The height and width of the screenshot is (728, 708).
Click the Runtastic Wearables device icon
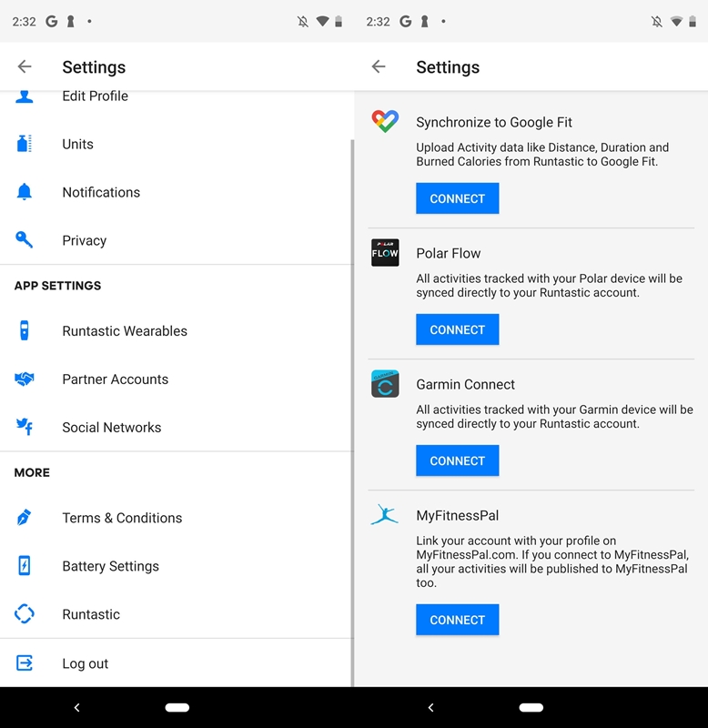point(25,330)
